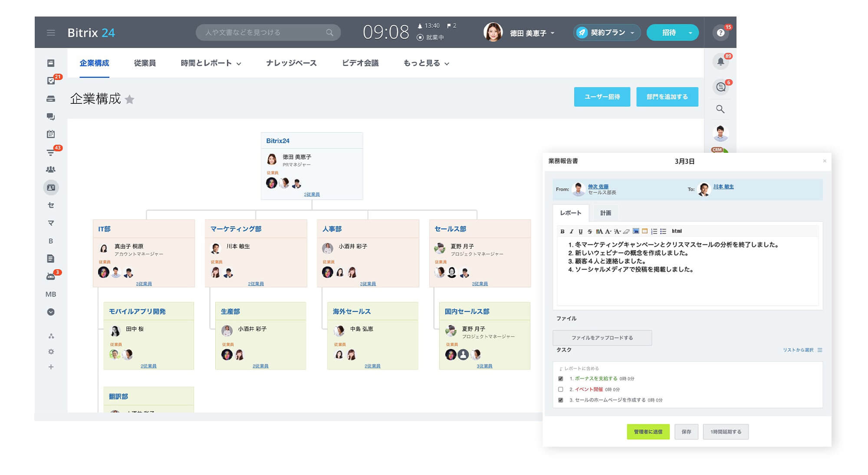Screen dimensions: 868x475
Task: Click the search field 人や文書などを見つける
Action: (268, 33)
